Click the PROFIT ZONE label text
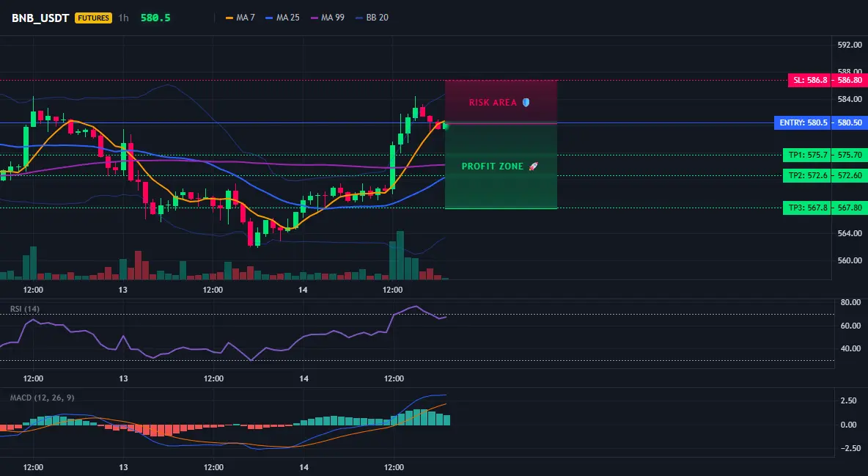Screen dimensions: 868x476 [493, 166]
